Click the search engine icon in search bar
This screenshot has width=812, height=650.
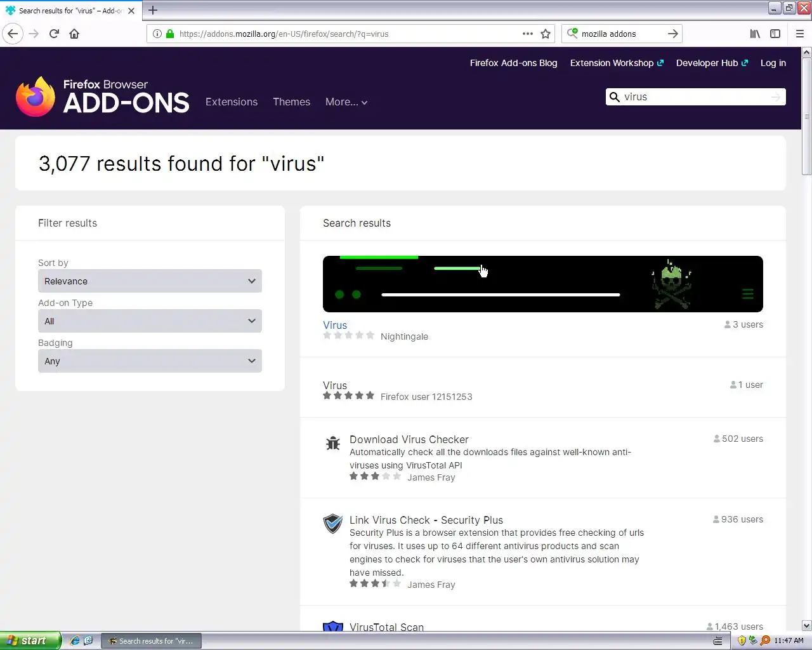tap(572, 33)
